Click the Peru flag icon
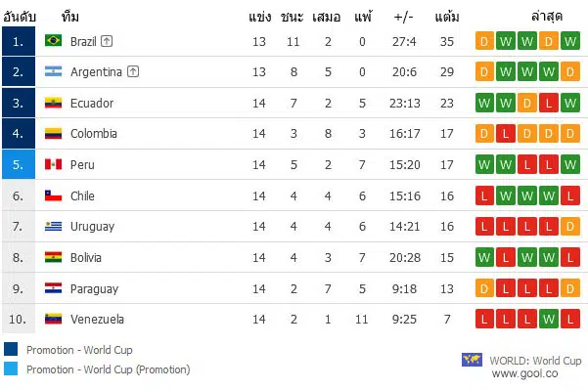This screenshot has width=588, height=390. pyautogui.click(x=53, y=164)
